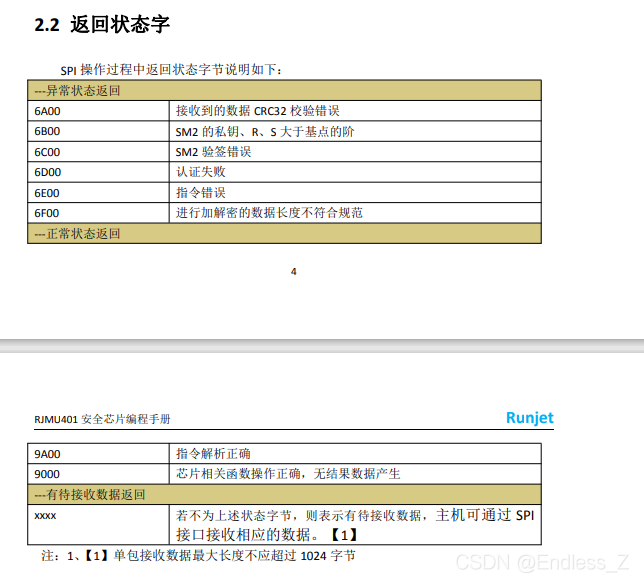Select status code 6E00 cell
644x583 pixels.
pos(99,193)
